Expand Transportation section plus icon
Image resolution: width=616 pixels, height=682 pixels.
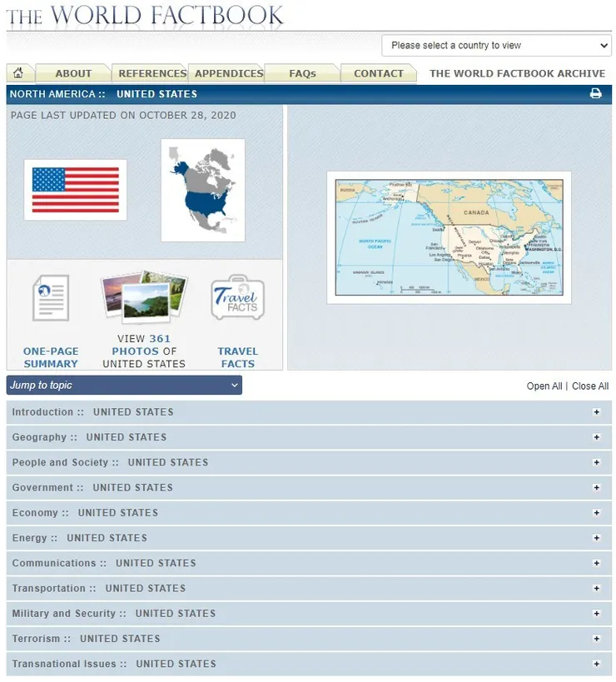pos(596,589)
